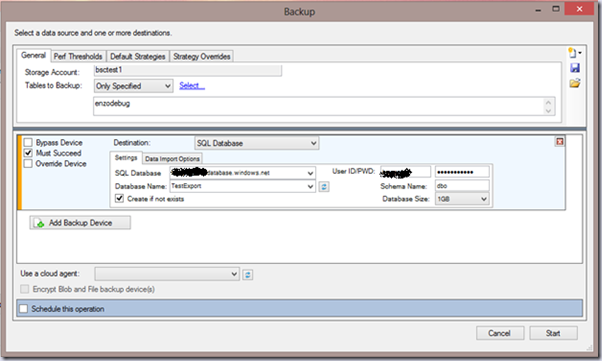The height and width of the screenshot is (361, 602).
Task: Toggle the Bypass Device checkbox
Action: coord(28,142)
